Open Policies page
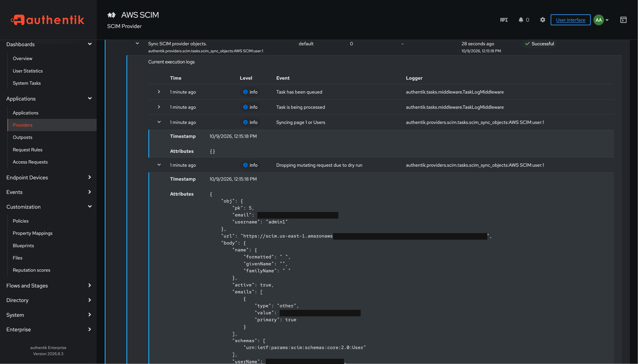This screenshot has height=364, width=638. pos(20,221)
